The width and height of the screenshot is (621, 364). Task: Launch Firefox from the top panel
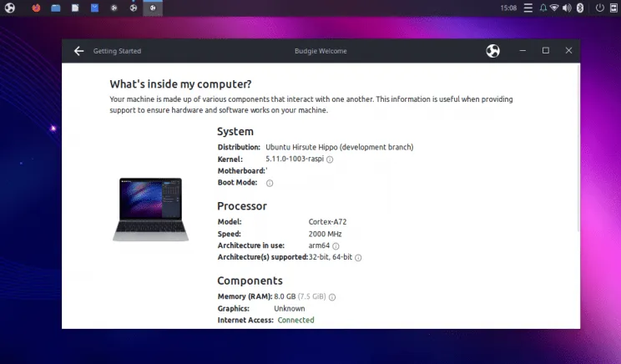(x=36, y=8)
